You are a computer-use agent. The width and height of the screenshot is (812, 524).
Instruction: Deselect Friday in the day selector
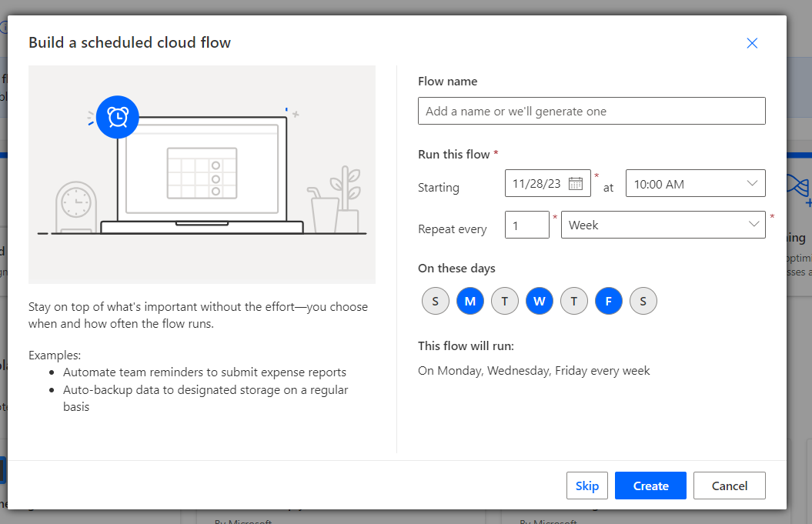click(608, 301)
